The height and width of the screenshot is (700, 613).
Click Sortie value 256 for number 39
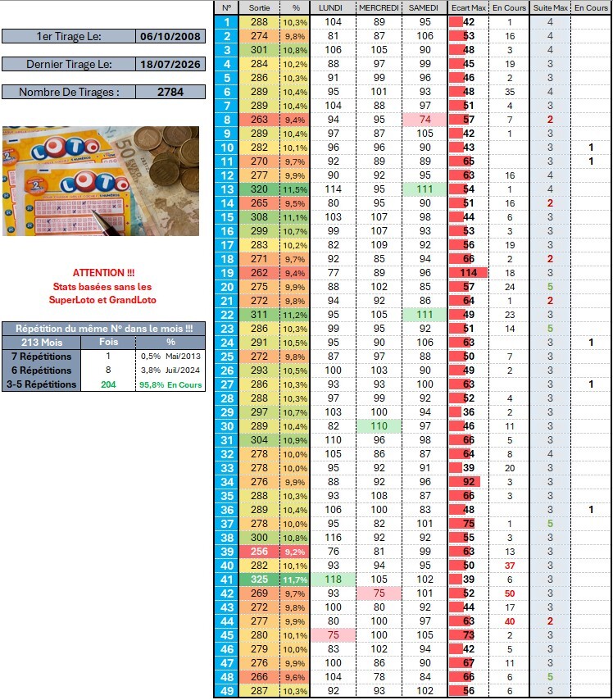pos(260,552)
